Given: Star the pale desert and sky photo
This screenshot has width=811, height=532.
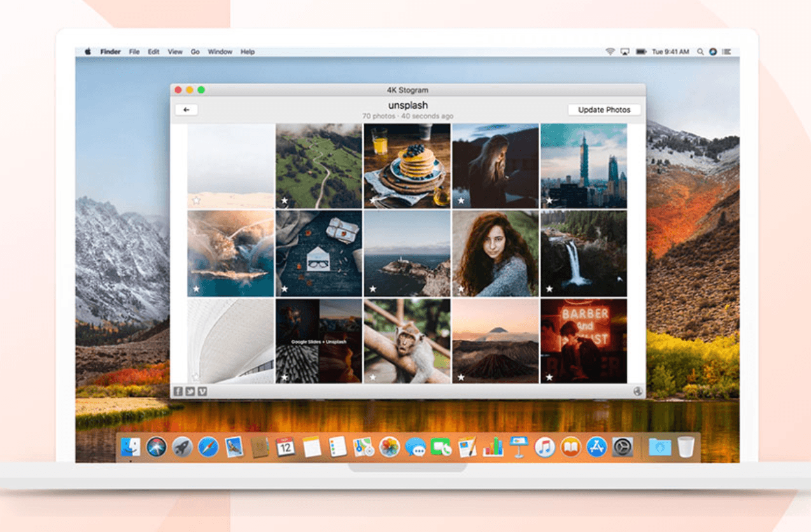Looking at the screenshot, I should (x=196, y=200).
